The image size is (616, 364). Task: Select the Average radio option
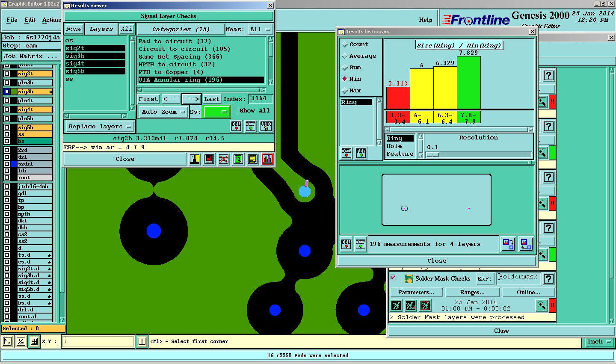click(345, 56)
